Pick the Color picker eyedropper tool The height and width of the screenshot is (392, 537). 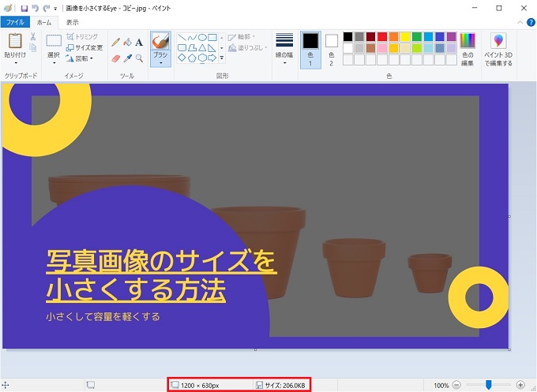click(127, 58)
